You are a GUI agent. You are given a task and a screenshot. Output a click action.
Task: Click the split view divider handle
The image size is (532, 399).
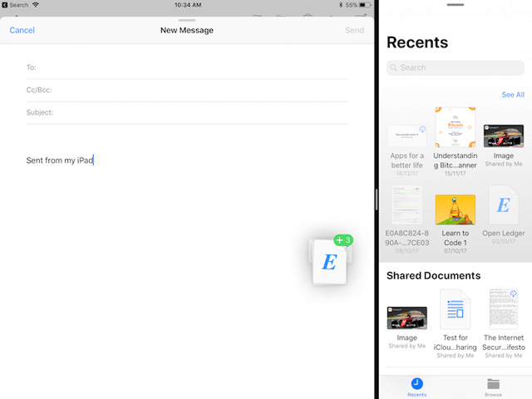point(377,199)
